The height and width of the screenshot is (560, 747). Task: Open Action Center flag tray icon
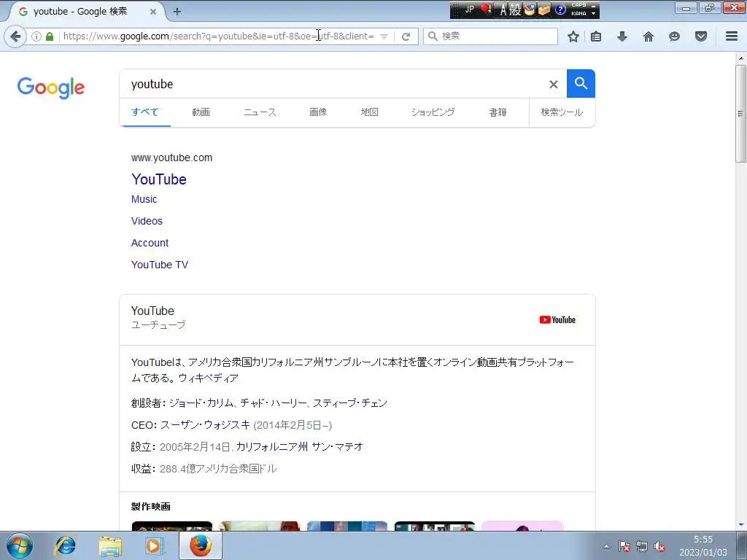point(624,547)
